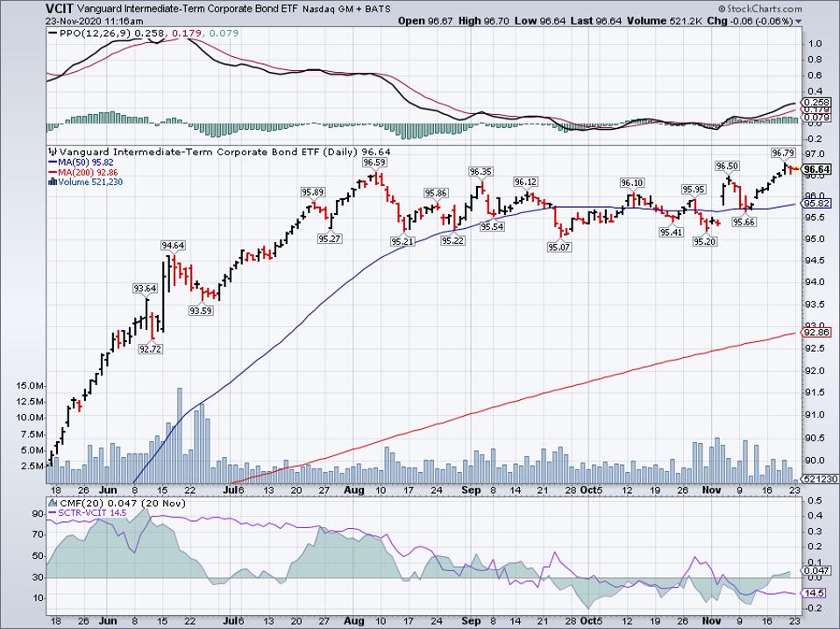Click the 96.59 August high price label
Viewport: 840px width, 629px height.
374,162
